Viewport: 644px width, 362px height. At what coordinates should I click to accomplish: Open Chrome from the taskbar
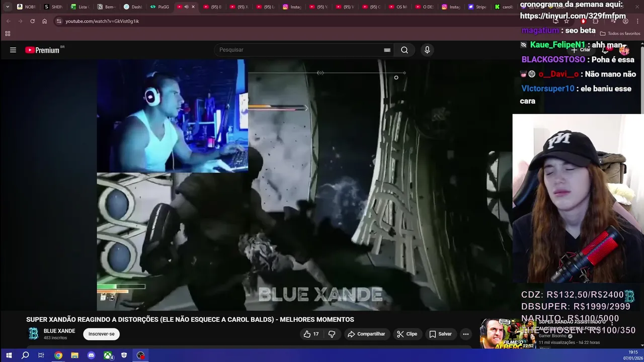58,355
